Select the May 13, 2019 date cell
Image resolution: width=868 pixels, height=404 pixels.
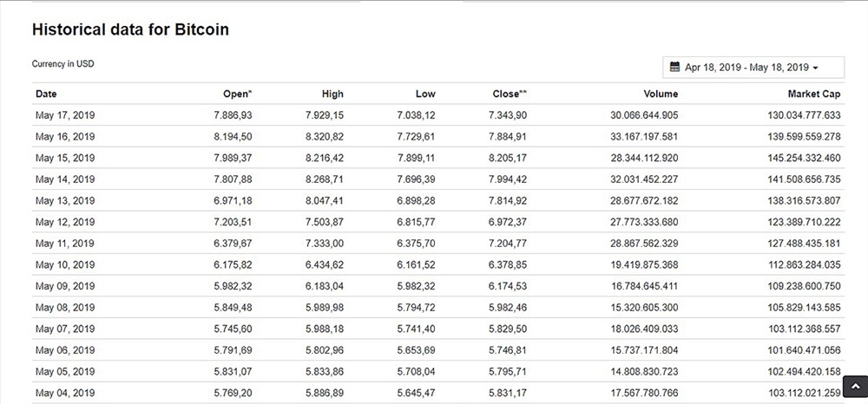point(65,200)
